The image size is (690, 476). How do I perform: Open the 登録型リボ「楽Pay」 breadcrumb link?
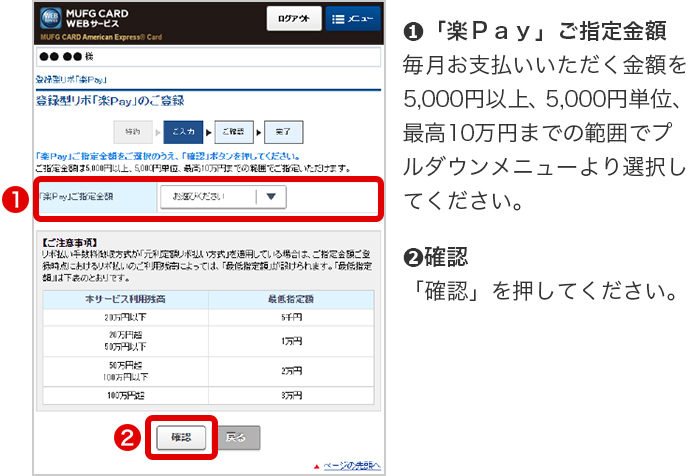(72, 79)
